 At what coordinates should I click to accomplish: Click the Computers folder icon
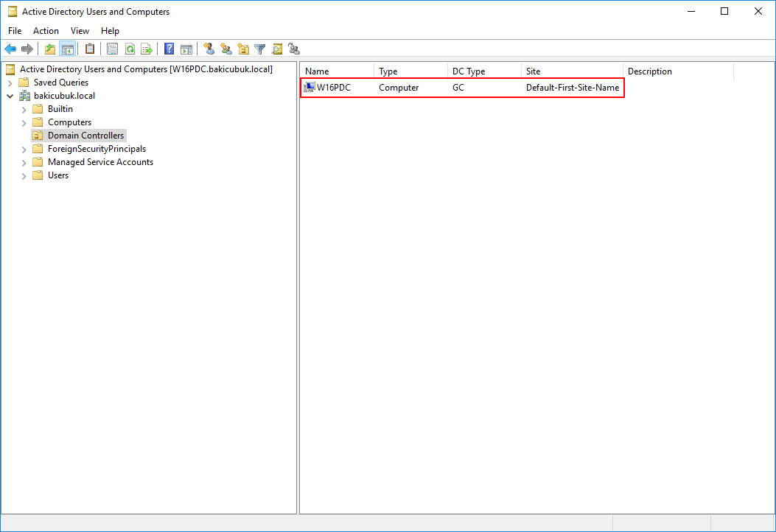(x=38, y=122)
